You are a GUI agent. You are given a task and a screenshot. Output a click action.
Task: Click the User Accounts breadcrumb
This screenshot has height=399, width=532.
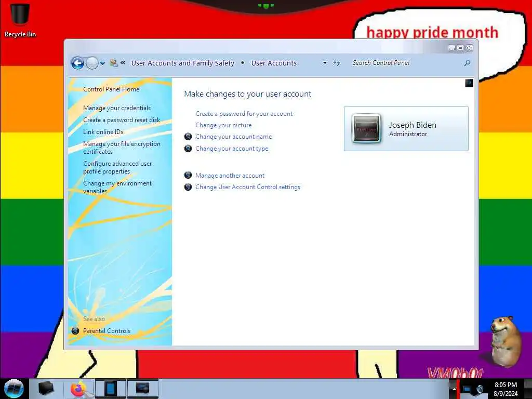[274, 63]
